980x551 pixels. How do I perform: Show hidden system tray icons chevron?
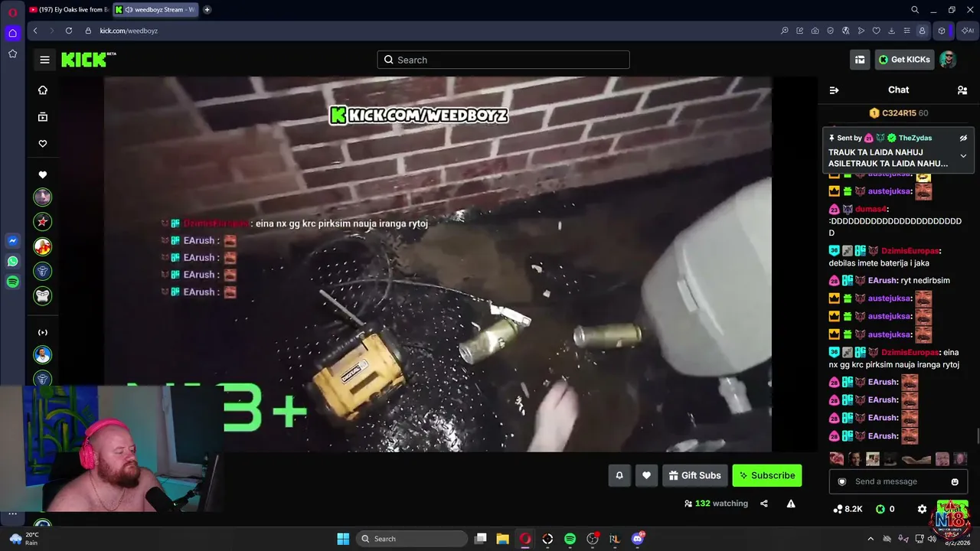tap(871, 539)
